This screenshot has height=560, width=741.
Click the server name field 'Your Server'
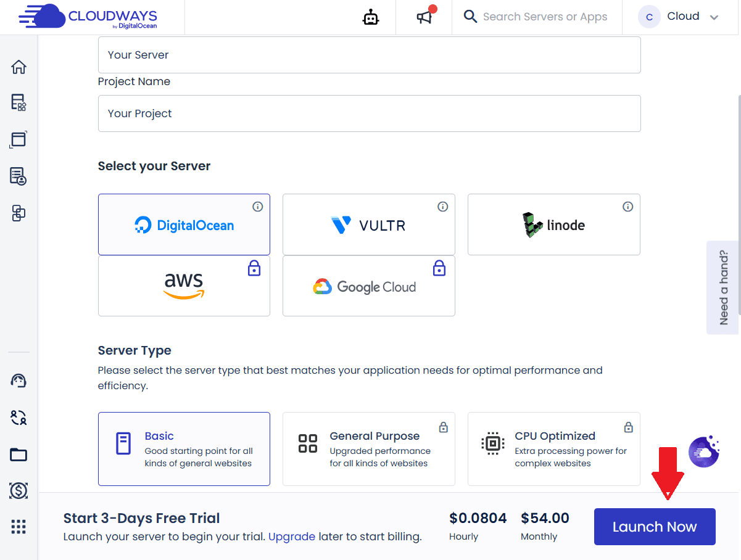click(369, 55)
